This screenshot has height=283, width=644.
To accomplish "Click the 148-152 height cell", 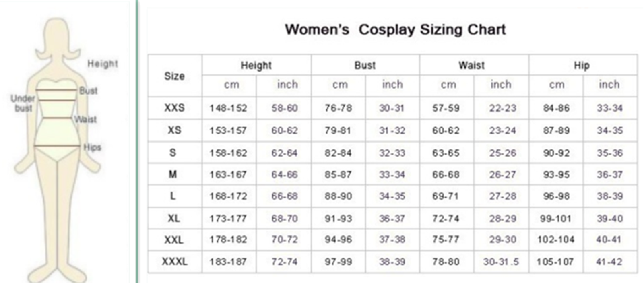I will point(228,108).
